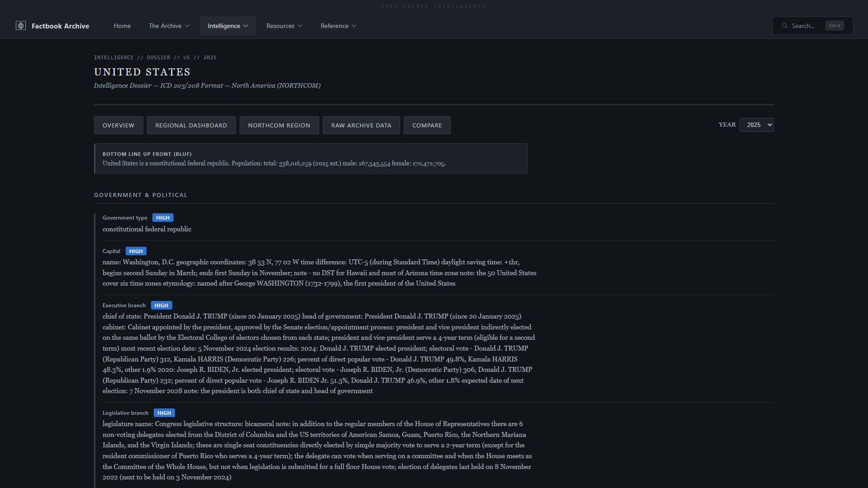Click the HIGH badge beside Legislative branch
Image resolution: width=868 pixels, height=488 pixels.
pyautogui.click(x=164, y=413)
